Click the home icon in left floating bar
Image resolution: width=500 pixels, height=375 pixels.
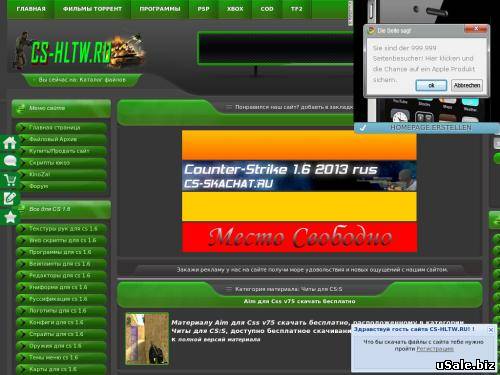coord(10,143)
